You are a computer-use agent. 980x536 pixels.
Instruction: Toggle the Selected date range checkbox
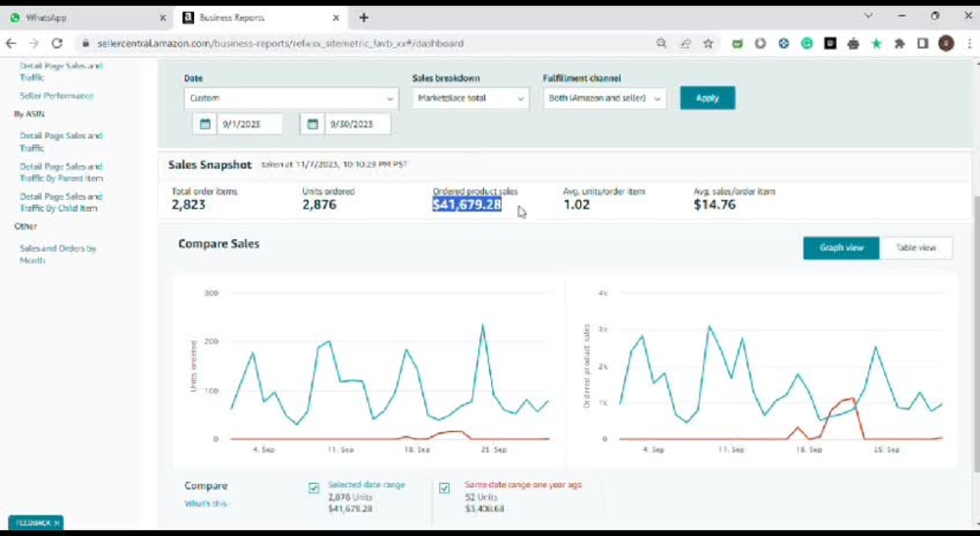[314, 488]
